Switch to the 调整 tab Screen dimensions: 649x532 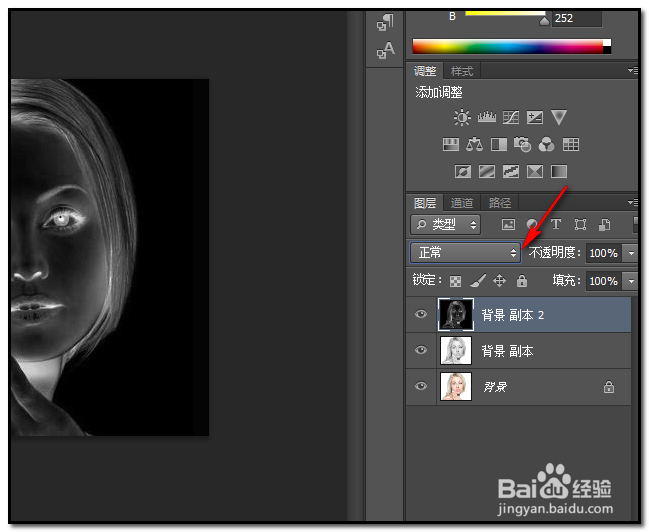pos(425,71)
